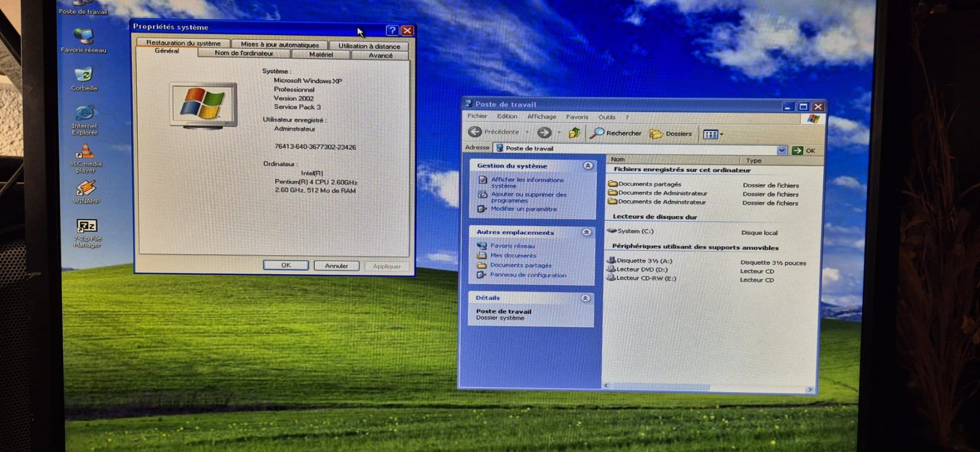Select Disquette 3½ (A:) drive
The width and height of the screenshot is (980, 452).
click(x=640, y=261)
